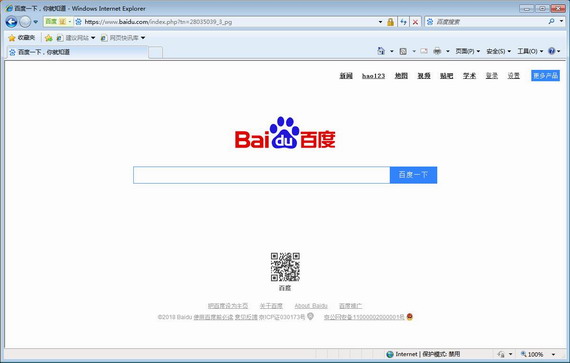The height and width of the screenshot is (363, 570).
Task: Open the 地图 map link
Action: tap(401, 76)
